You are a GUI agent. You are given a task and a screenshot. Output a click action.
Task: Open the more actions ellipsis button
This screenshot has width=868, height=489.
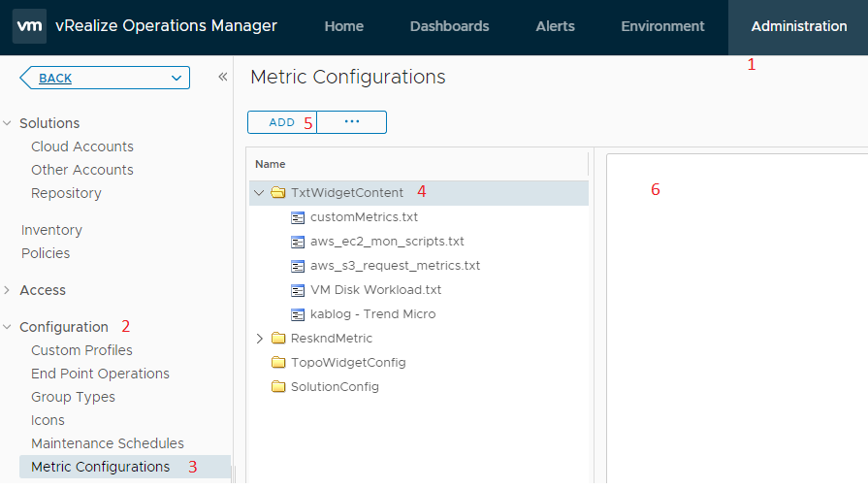352,122
